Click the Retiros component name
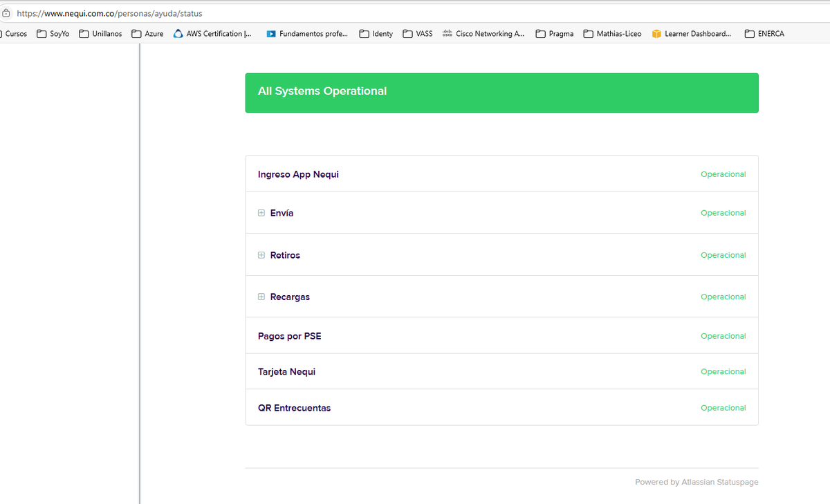 285,255
